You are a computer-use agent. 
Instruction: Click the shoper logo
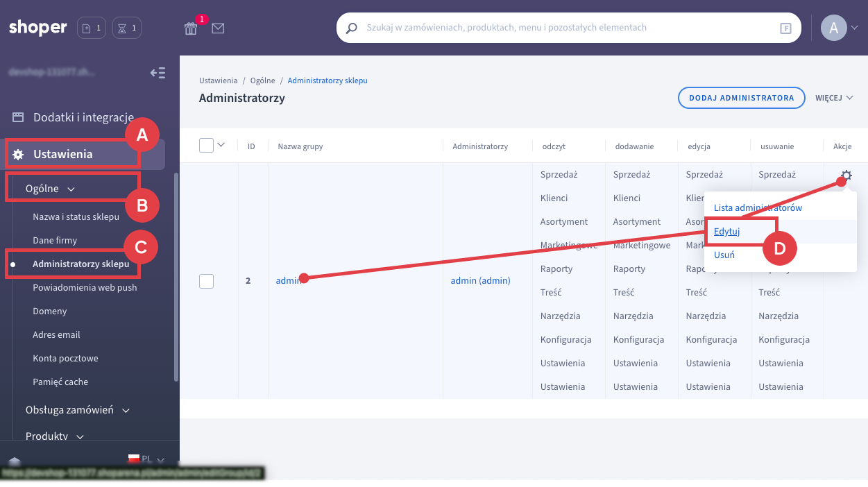click(x=38, y=28)
